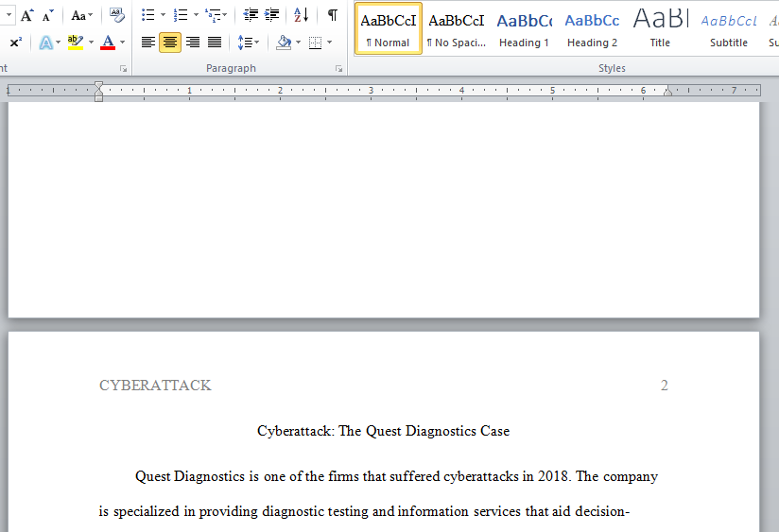This screenshot has width=779, height=532.
Task: Apply the red font color
Action: tap(108, 43)
